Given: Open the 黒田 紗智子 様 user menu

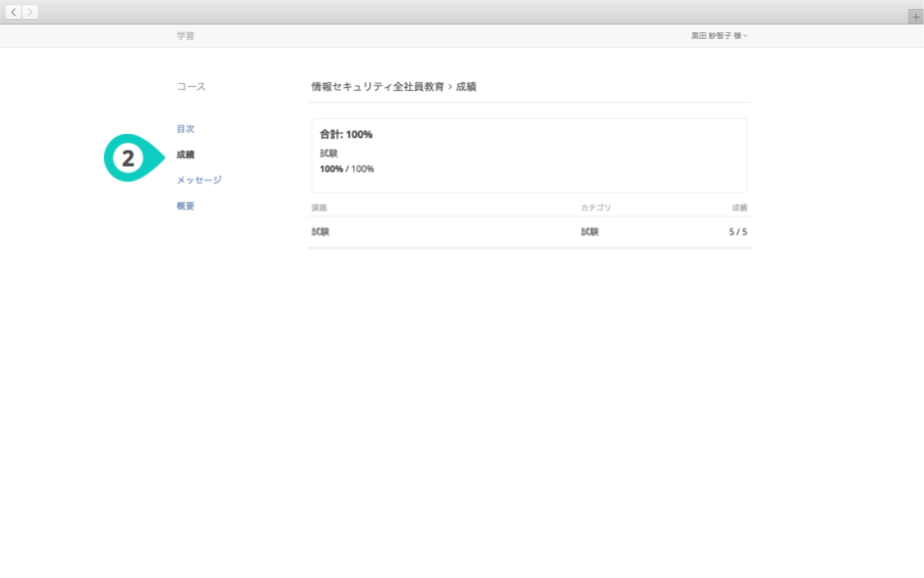Looking at the screenshot, I should [x=718, y=36].
